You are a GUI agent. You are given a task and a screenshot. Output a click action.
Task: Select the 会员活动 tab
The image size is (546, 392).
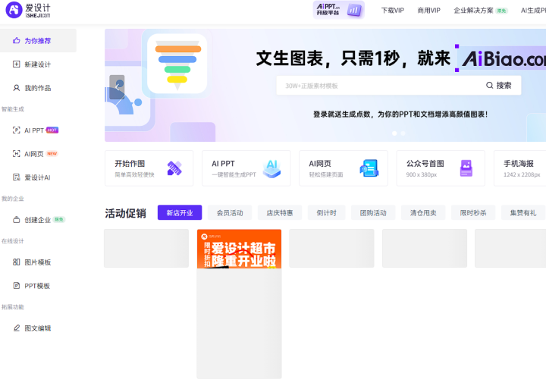230,213
